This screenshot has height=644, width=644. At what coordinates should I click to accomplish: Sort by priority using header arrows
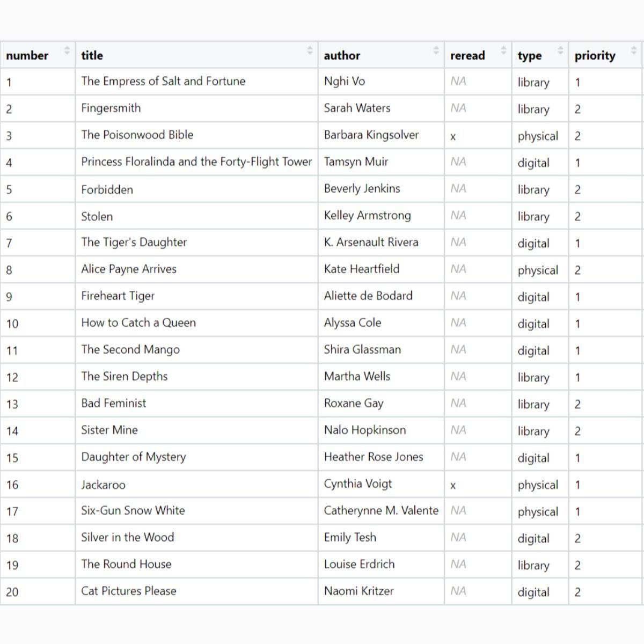coord(634,50)
